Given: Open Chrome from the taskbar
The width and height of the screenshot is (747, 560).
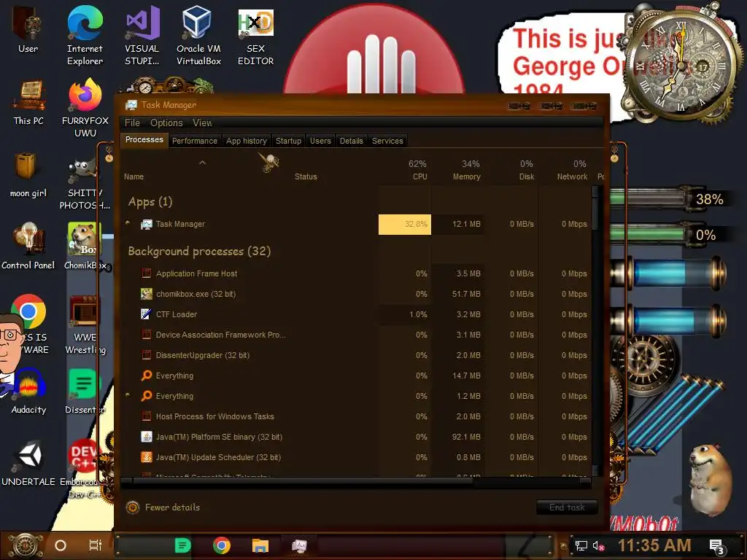Looking at the screenshot, I should [x=222, y=545].
